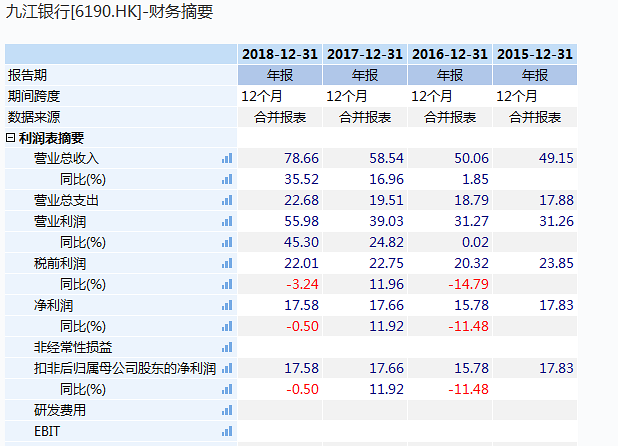Click the 22.68 expense value

(x=302, y=201)
